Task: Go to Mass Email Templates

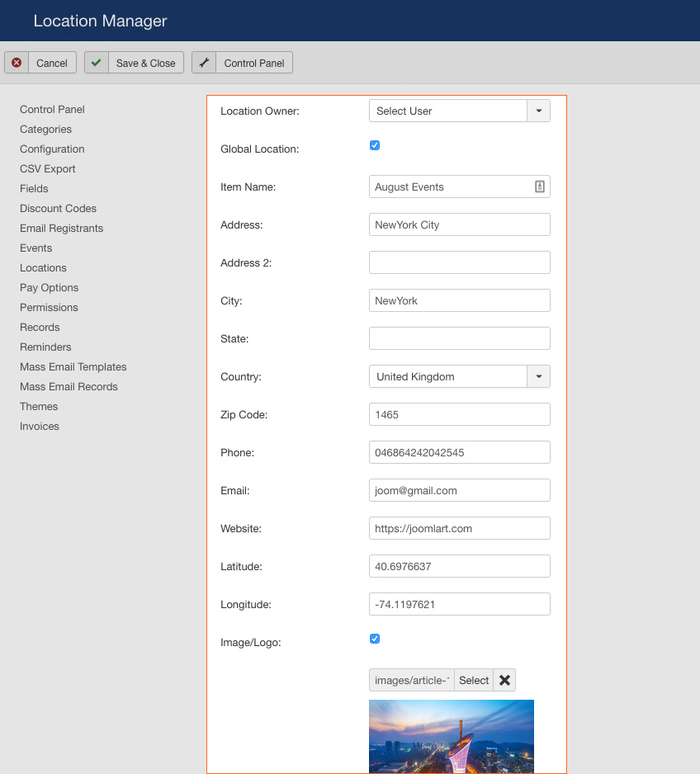Action: click(73, 366)
